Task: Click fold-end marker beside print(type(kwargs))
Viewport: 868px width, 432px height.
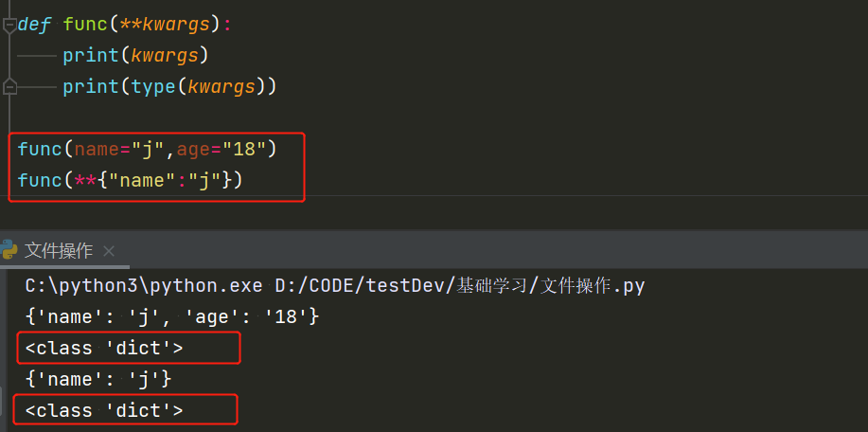Action: click(x=9, y=87)
